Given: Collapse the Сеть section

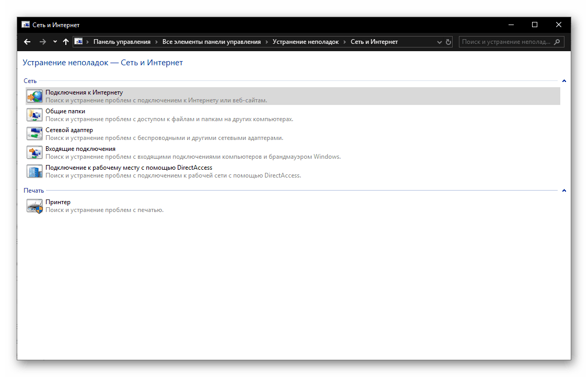Looking at the screenshot, I should pos(564,81).
